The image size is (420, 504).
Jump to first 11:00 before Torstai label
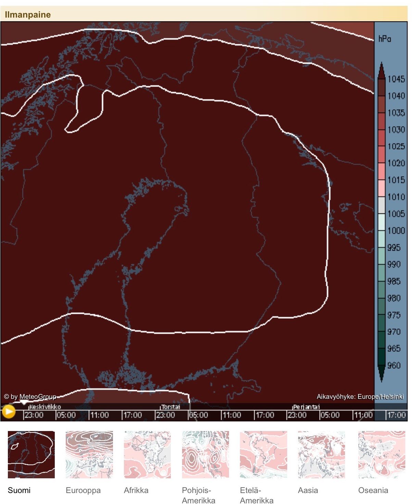[x=100, y=415]
